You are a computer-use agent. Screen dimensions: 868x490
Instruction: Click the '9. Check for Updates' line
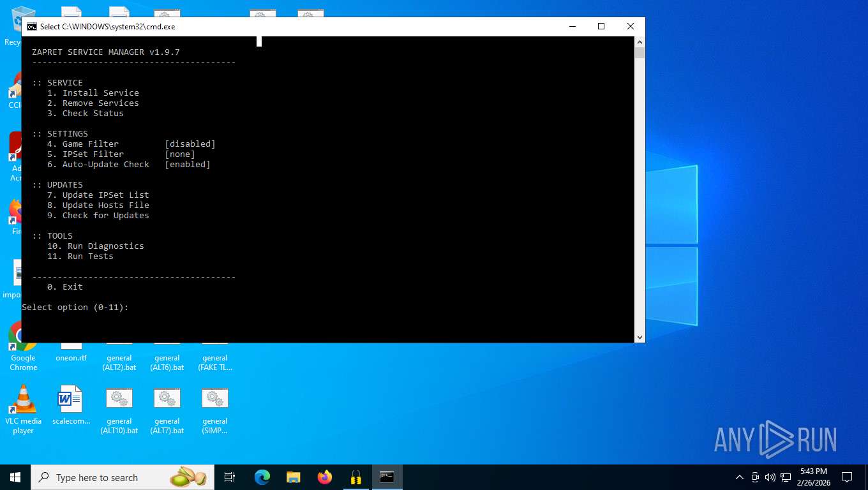[98, 216]
